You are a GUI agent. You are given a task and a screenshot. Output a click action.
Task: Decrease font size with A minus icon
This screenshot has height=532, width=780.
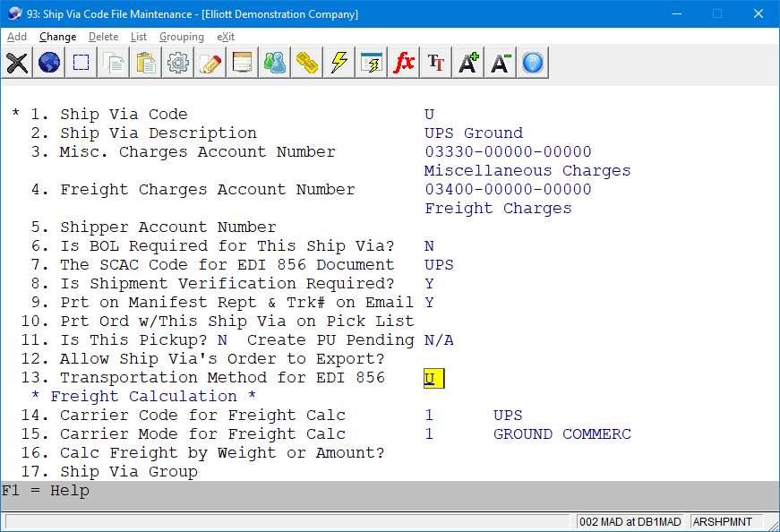[500, 63]
